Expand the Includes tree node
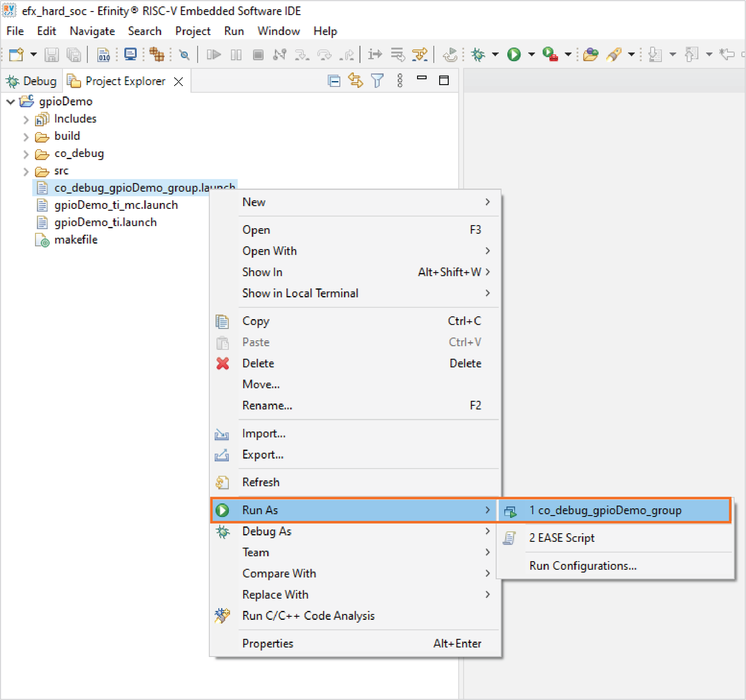Viewport: 746px width, 700px height. 26,120
